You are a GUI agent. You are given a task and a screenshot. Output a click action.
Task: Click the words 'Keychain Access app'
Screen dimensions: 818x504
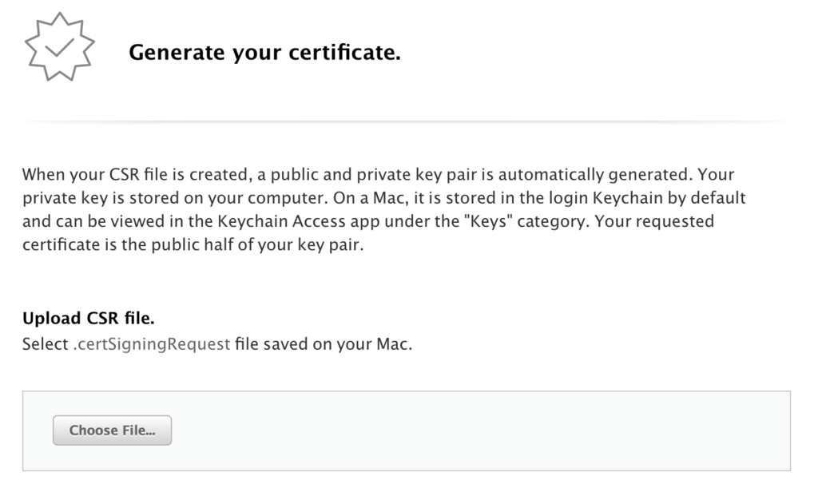coord(299,221)
